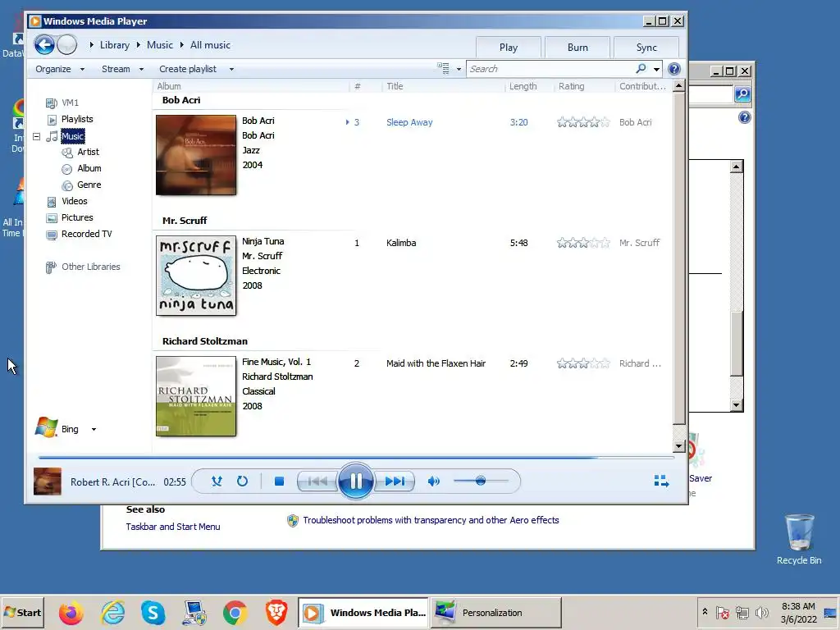Open Create playlist dropdown arrow

[x=231, y=69]
